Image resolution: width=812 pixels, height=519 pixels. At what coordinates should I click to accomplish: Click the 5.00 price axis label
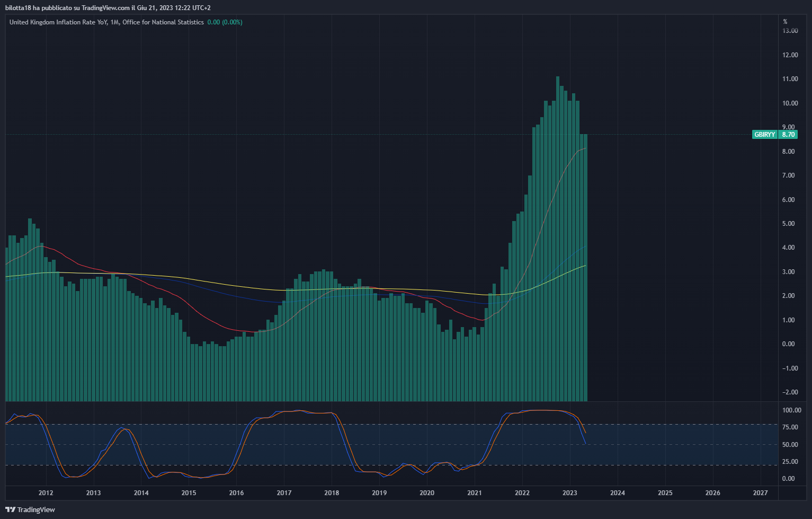789,224
